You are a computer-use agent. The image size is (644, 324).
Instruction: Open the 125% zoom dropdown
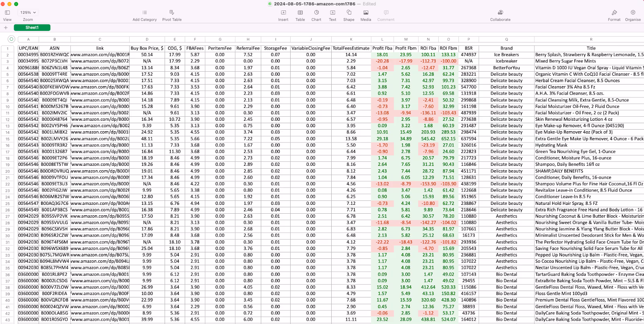28,12
